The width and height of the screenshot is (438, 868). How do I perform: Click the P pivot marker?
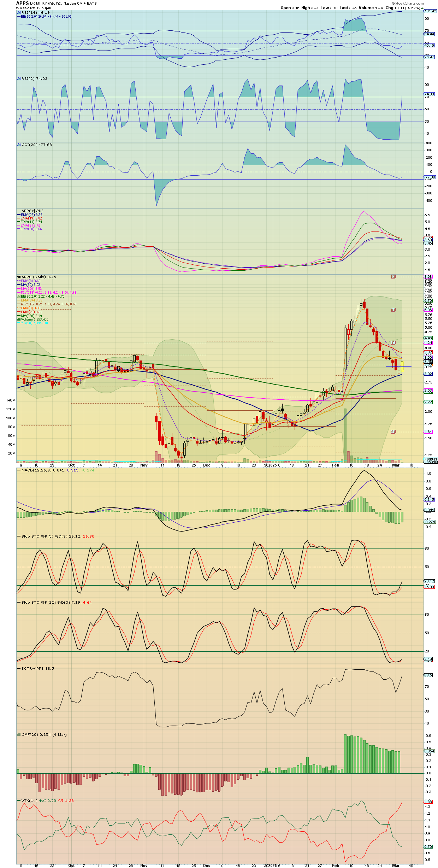coord(393,342)
